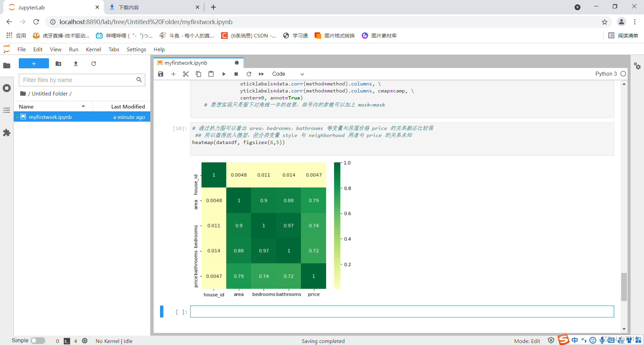Insert a cell below with plus icon

[x=173, y=74]
